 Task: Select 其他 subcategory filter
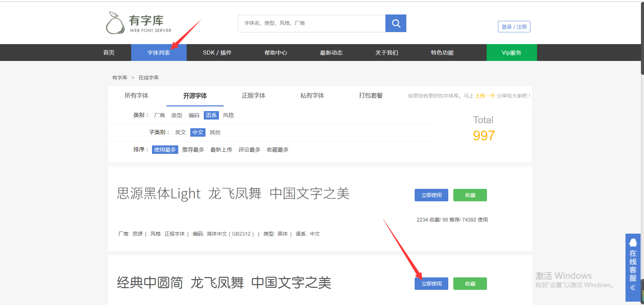pos(215,133)
